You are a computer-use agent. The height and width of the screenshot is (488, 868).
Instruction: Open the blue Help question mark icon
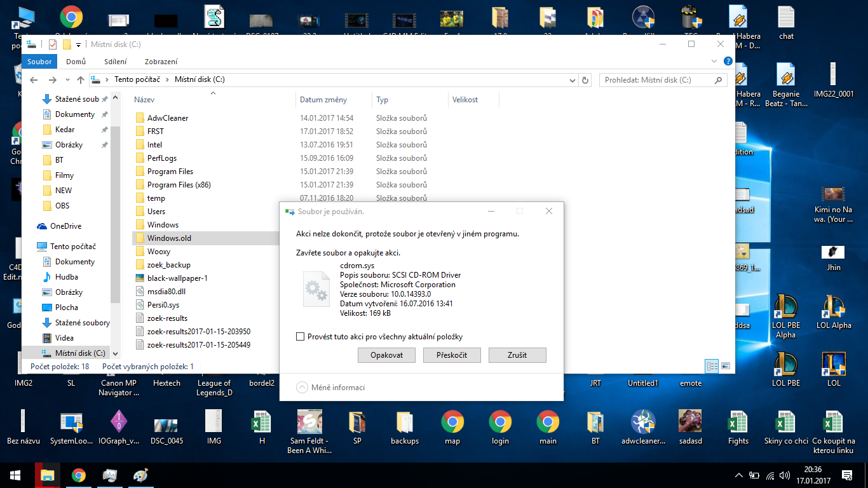(728, 62)
